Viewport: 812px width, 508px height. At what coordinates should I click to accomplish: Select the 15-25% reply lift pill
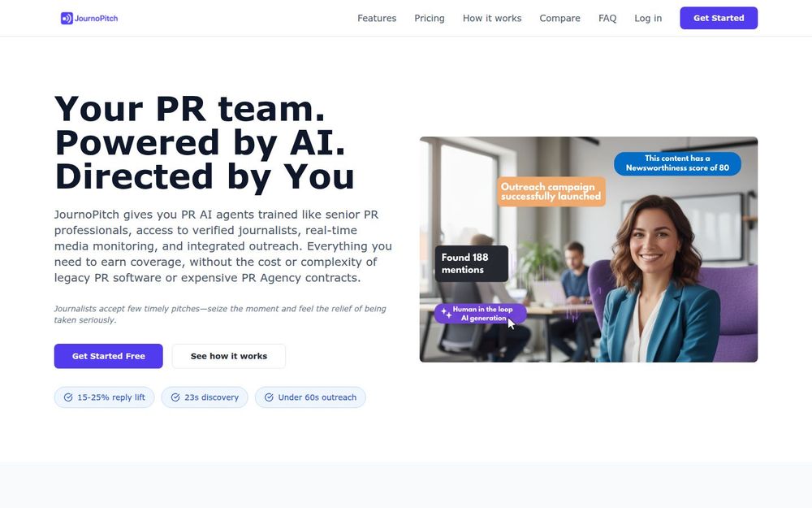pos(104,397)
